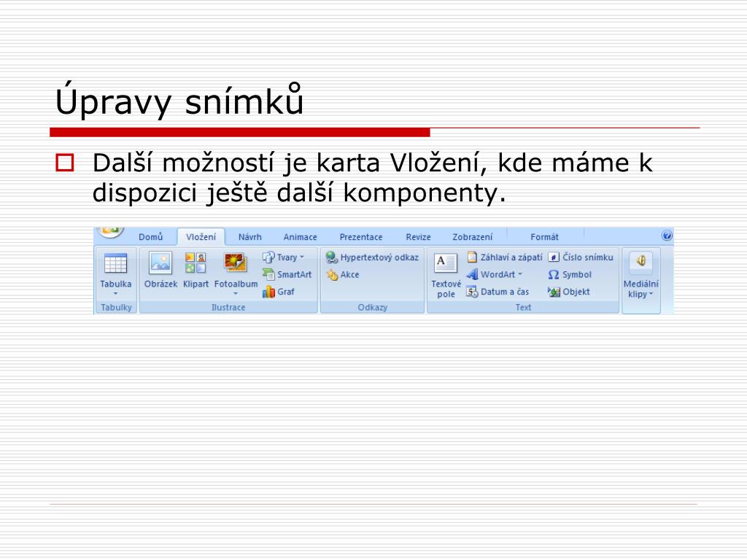Switch to the Animace tab
Image resolution: width=747 pixels, height=560 pixels.
300,237
